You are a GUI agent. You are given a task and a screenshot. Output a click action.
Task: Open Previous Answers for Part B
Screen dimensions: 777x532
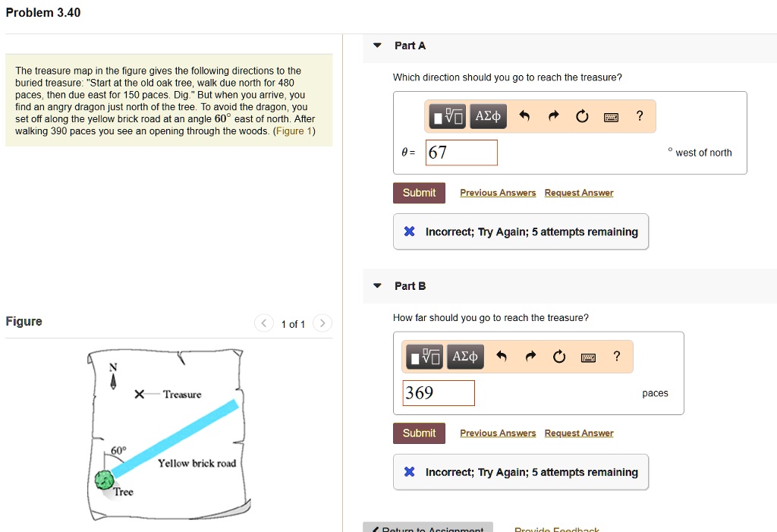(498, 433)
